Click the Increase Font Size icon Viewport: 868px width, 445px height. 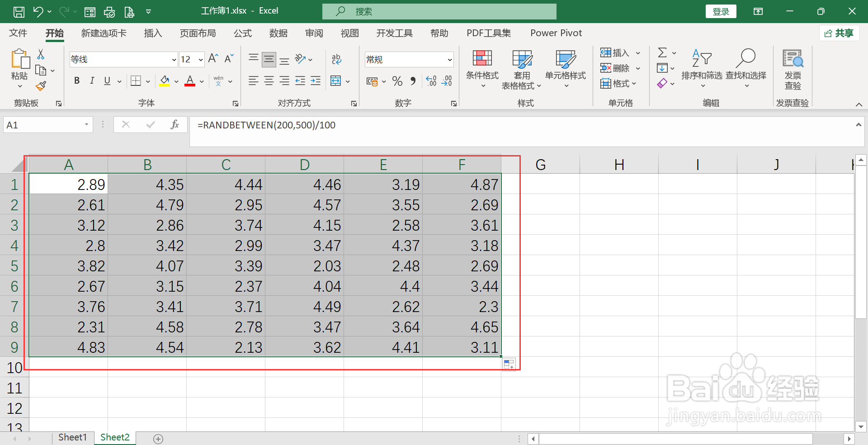pos(213,59)
